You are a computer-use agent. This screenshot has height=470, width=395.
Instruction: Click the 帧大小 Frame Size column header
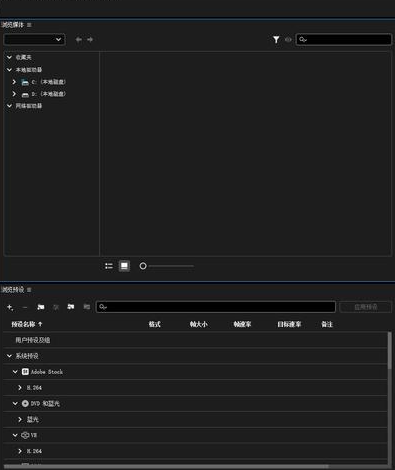[198, 324]
